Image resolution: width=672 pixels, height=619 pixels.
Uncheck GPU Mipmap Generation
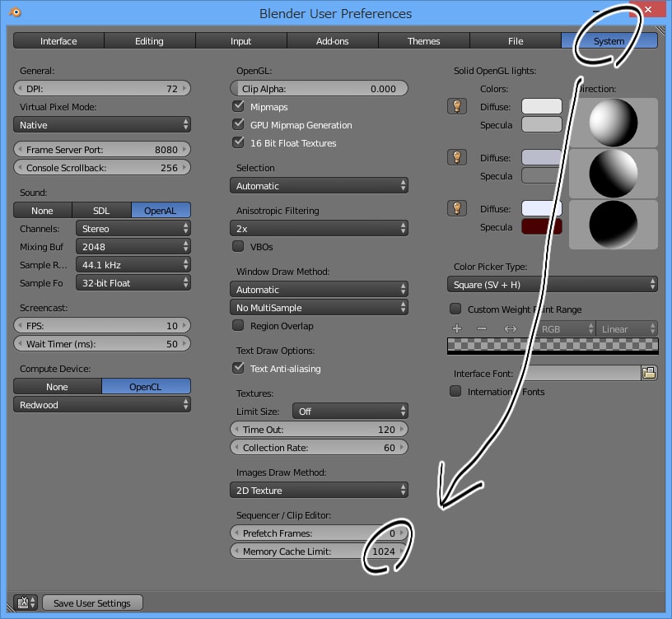tap(238, 124)
